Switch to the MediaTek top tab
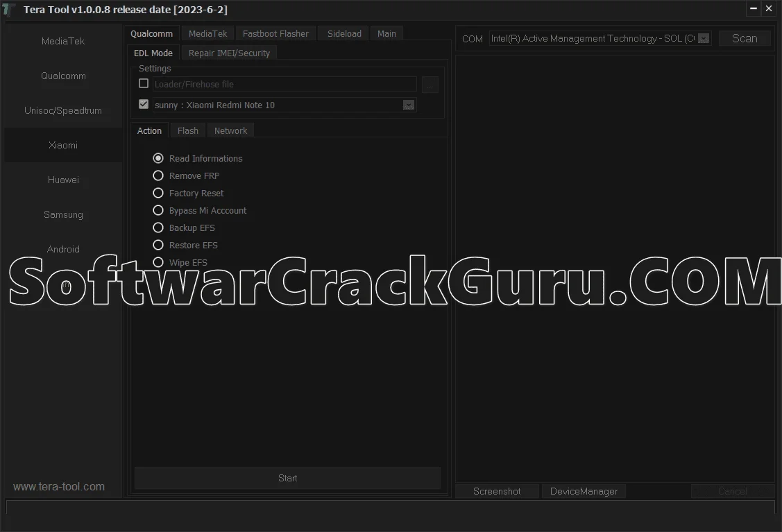 point(207,33)
